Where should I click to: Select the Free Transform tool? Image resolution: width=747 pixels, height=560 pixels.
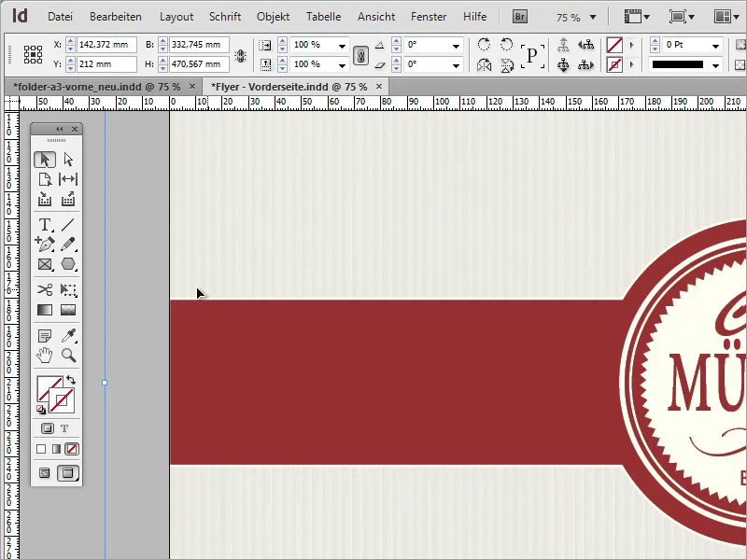[68, 289]
